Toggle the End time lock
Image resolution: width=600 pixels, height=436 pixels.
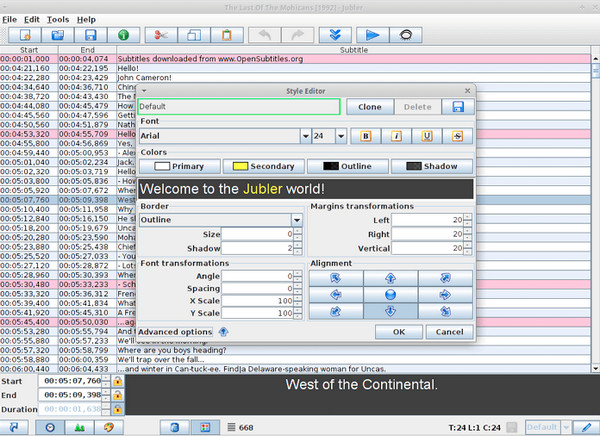(118, 395)
